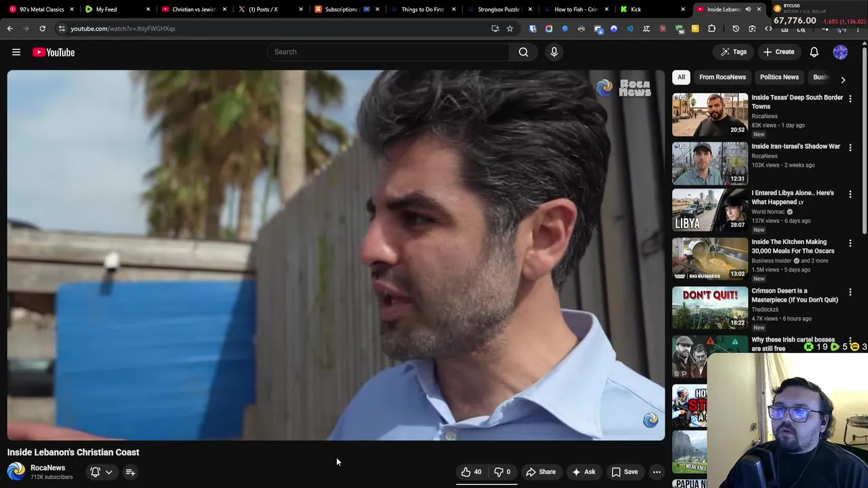Go back with the browser back arrow

click(9, 28)
